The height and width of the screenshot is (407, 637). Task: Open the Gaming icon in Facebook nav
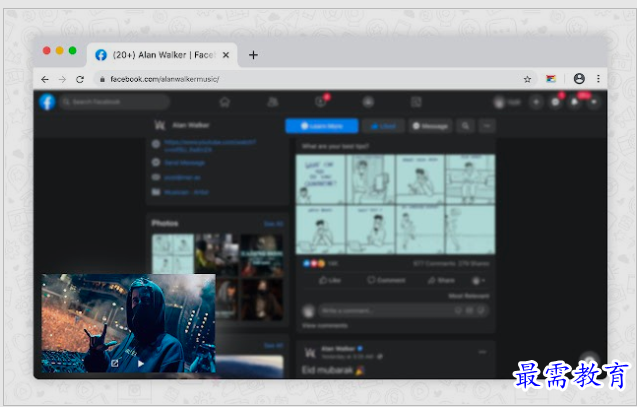point(416,102)
